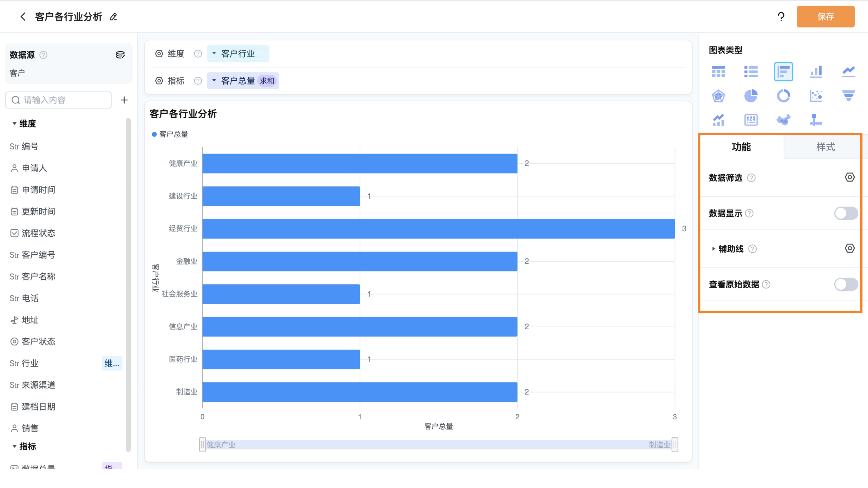This screenshot has height=488, width=868.
Task: Enable the 查看原始数据 switch
Action: [x=846, y=284]
